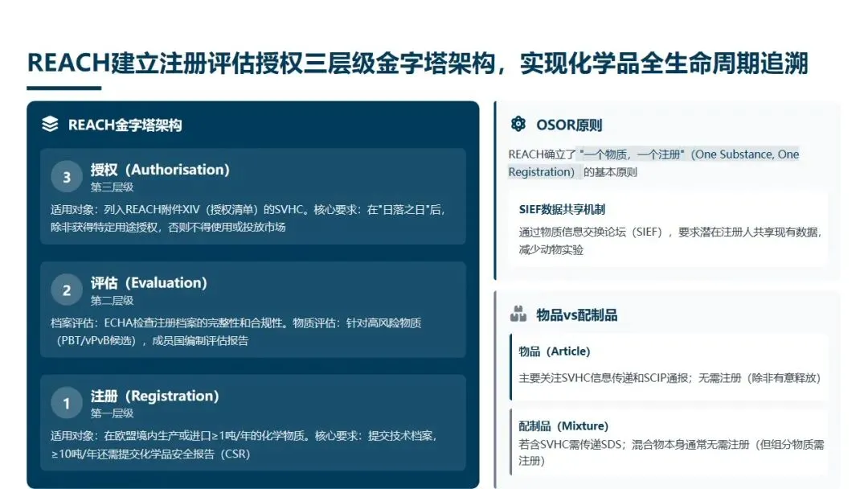Click the 配制品 (Mixture) heading
This screenshot has height=489, width=868.
563,426
